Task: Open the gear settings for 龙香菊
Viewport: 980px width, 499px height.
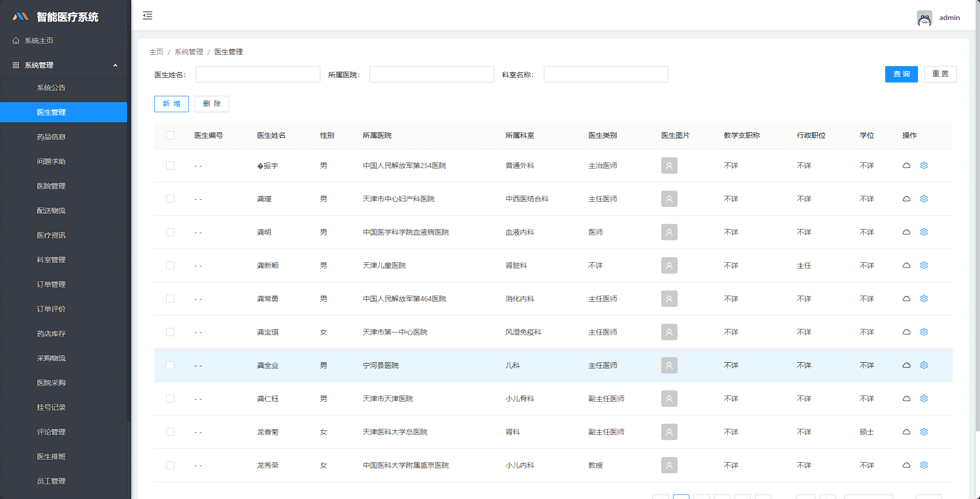Action: click(x=924, y=432)
